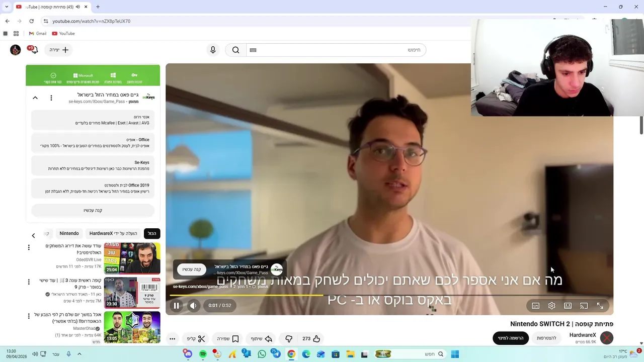This screenshot has width=644, height=362.
Task: Open Discord from taskbar
Action: [x=188, y=354]
